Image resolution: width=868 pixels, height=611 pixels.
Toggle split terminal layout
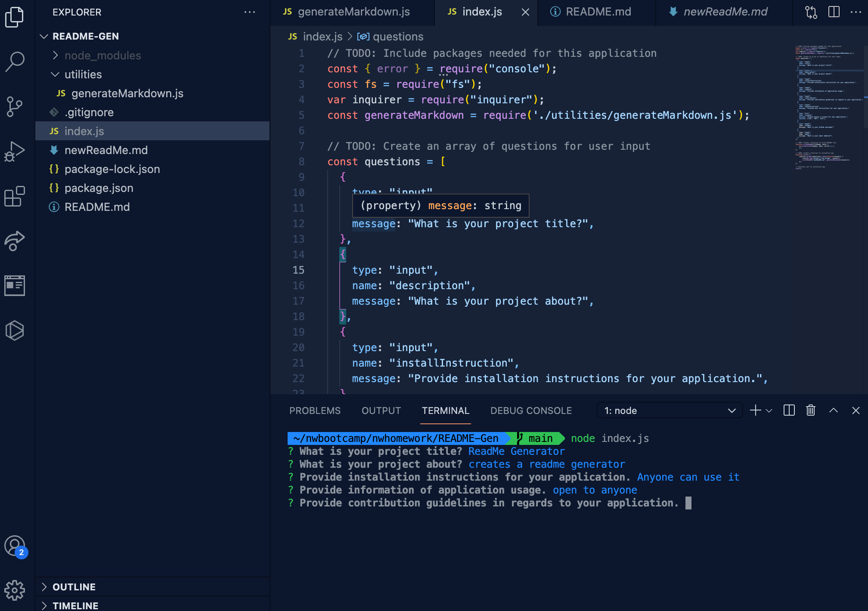point(789,410)
